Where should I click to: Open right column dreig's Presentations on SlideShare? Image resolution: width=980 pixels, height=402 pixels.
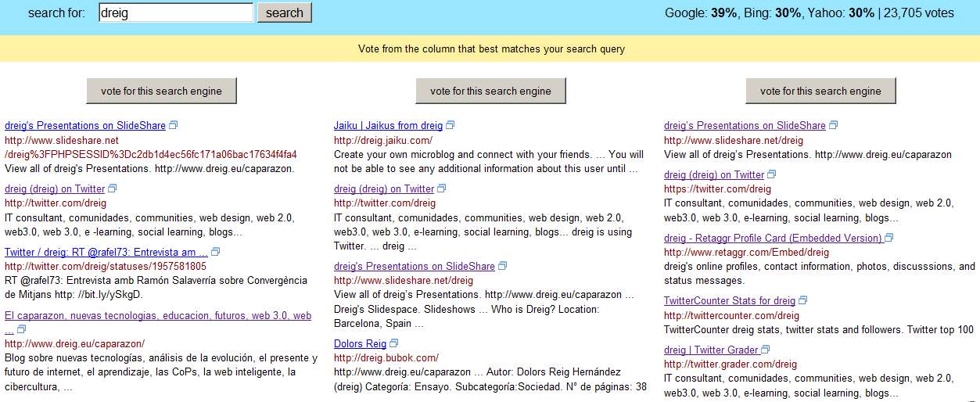point(745,125)
